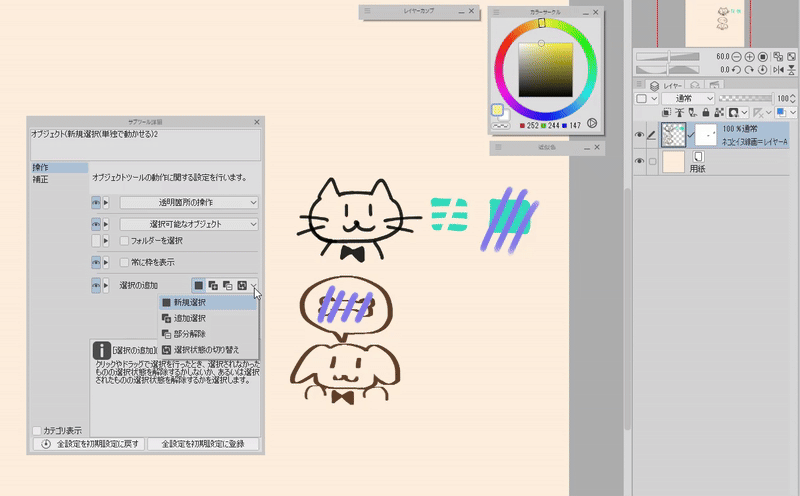The height and width of the screenshot is (496, 800).
Task: Reset canvas rotation icon in Navigator
Action: (763, 70)
